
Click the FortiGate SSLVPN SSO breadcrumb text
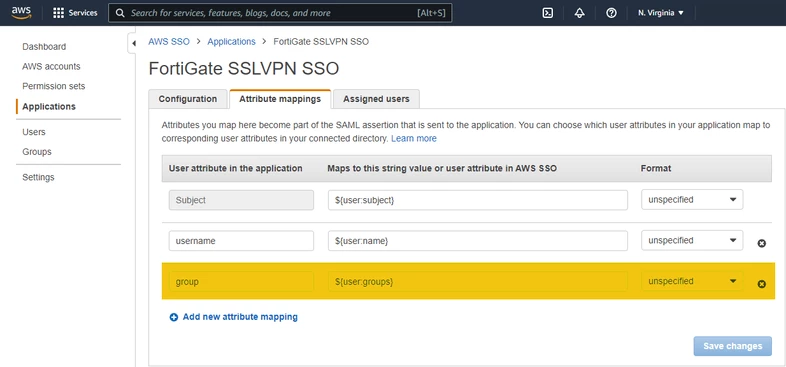[x=321, y=42]
